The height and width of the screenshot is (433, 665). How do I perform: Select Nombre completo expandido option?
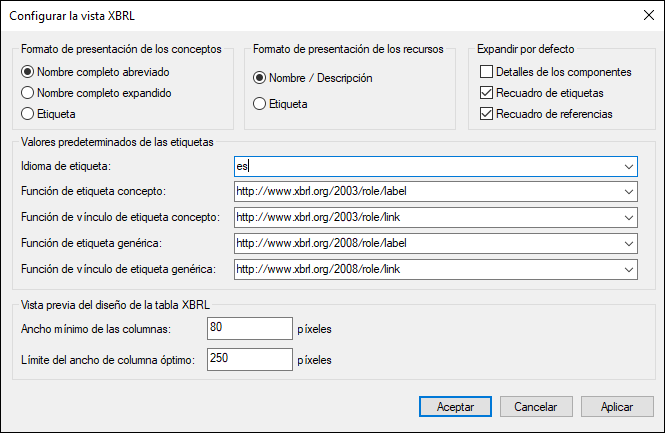(x=28, y=93)
